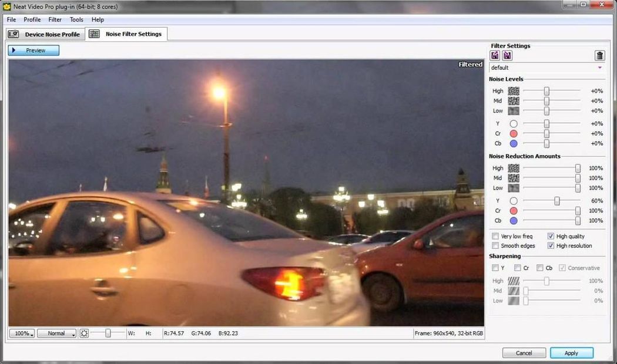Image resolution: width=617 pixels, height=364 pixels.
Task: Click the Cancel button
Action: point(524,353)
